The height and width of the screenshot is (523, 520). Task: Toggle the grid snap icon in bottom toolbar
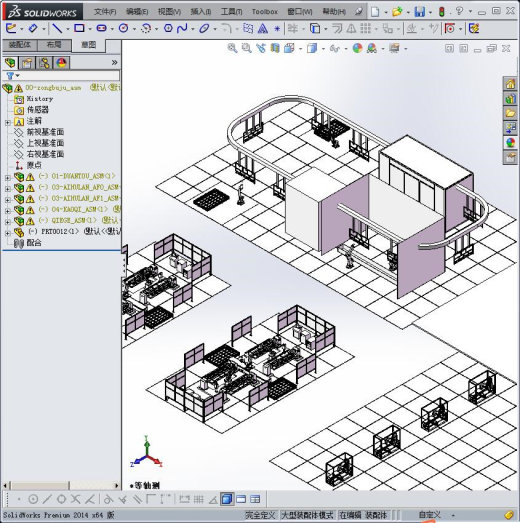point(198,499)
